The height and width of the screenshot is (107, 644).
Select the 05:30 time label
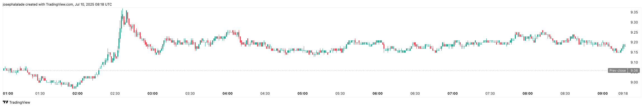[340, 94]
